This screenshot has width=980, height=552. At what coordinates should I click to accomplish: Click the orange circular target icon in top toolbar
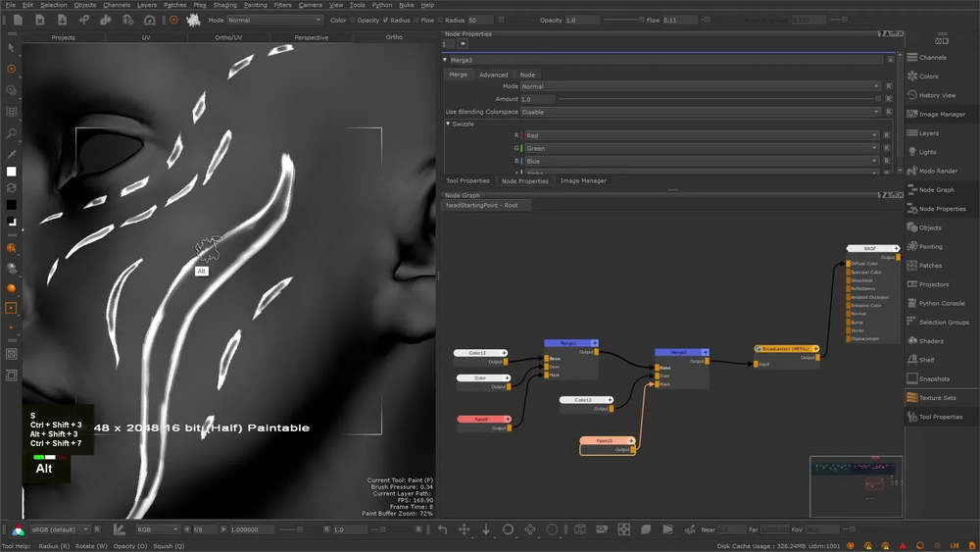click(173, 20)
